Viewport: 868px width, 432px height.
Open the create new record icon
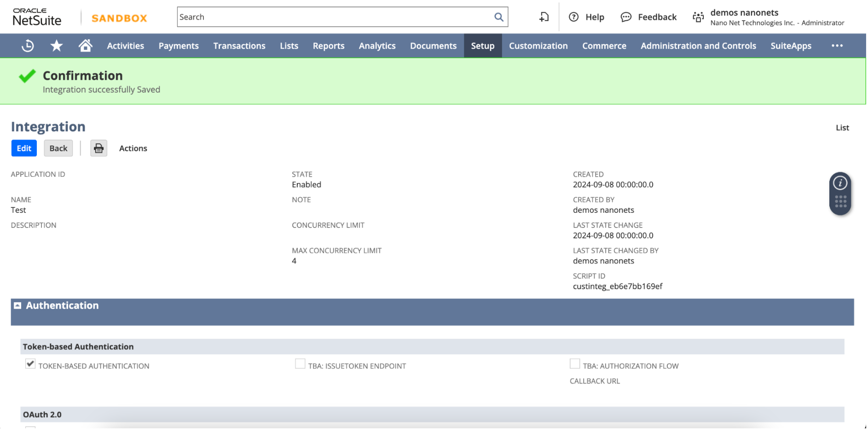tap(544, 17)
